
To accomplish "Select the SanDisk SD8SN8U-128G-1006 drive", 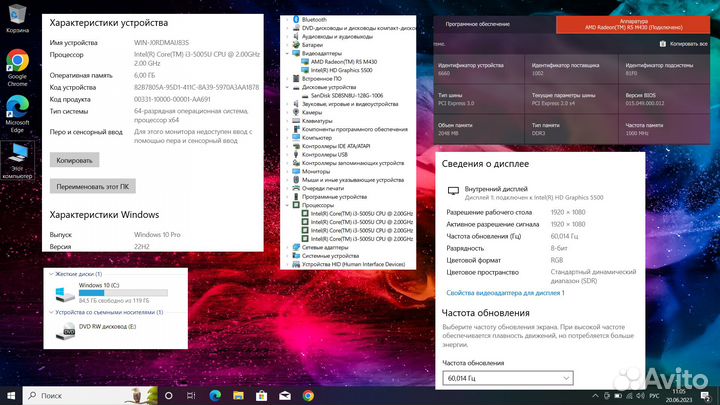I will (x=347, y=96).
